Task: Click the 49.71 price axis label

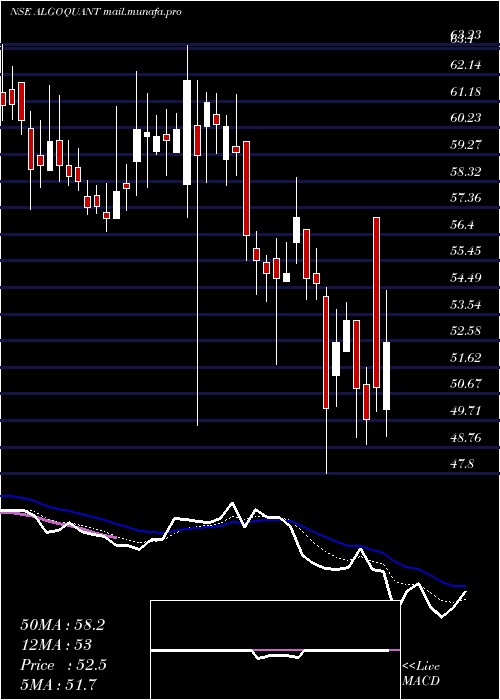Action: [x=466, y=411]
